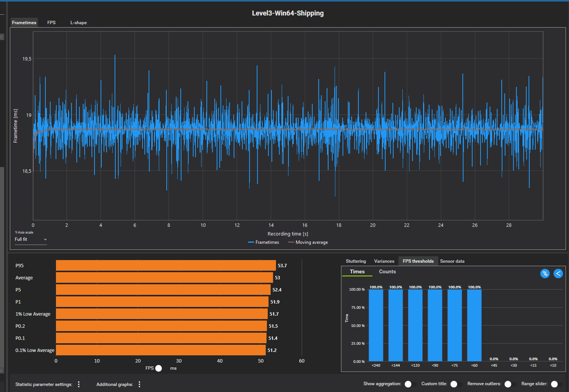Toggle the Custom title switch
This screenshot has width=569, height=392.
pyautogui.click(x=456, y=384)
